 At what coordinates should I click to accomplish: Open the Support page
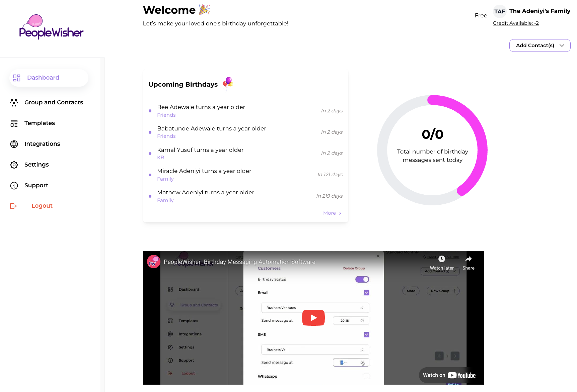click(36, 185)
